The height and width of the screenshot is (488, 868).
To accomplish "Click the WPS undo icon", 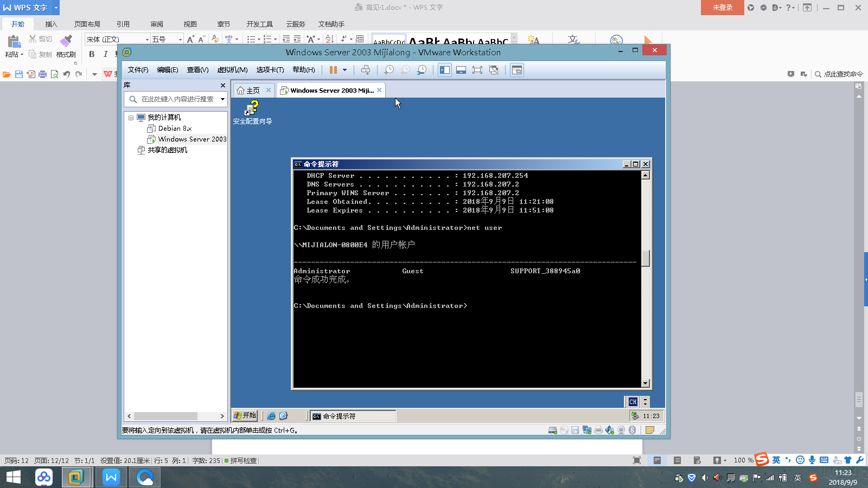I will [67, 74].
